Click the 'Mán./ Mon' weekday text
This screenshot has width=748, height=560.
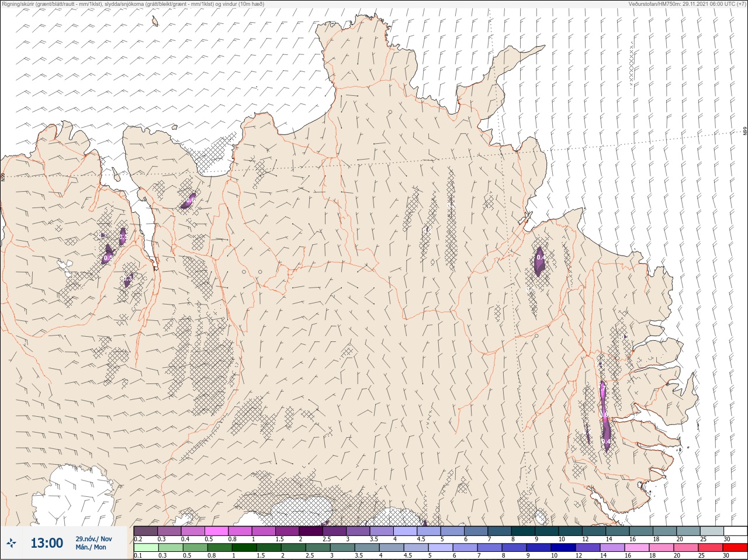[x=91, y=547]
